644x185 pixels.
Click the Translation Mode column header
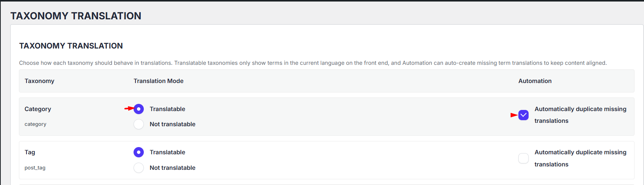(x=159, y=81)
